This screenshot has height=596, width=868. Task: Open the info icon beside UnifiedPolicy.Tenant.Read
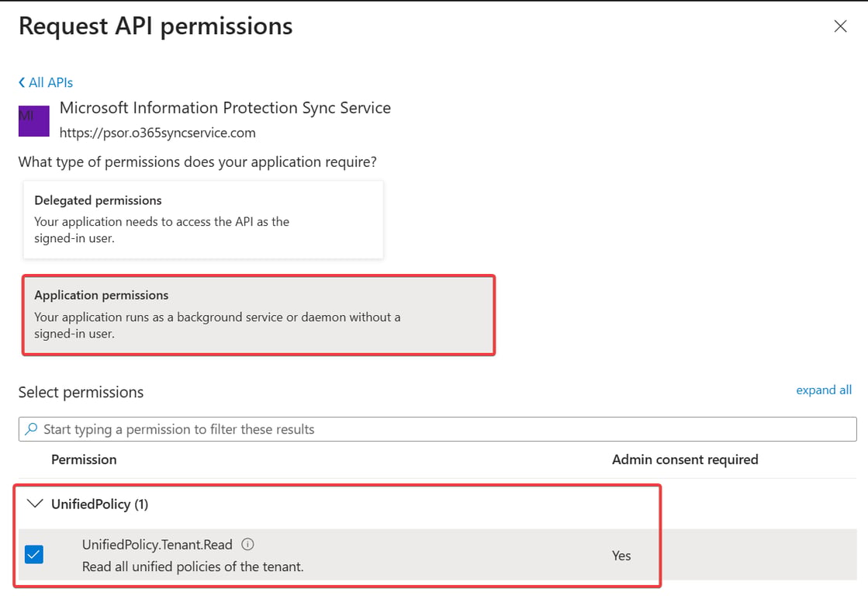[247, 545]
